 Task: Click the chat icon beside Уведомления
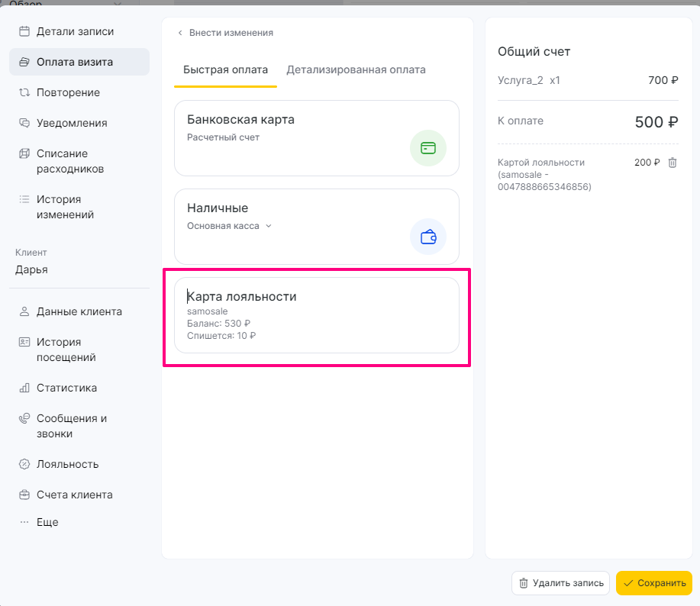click(x=24, y=123)
